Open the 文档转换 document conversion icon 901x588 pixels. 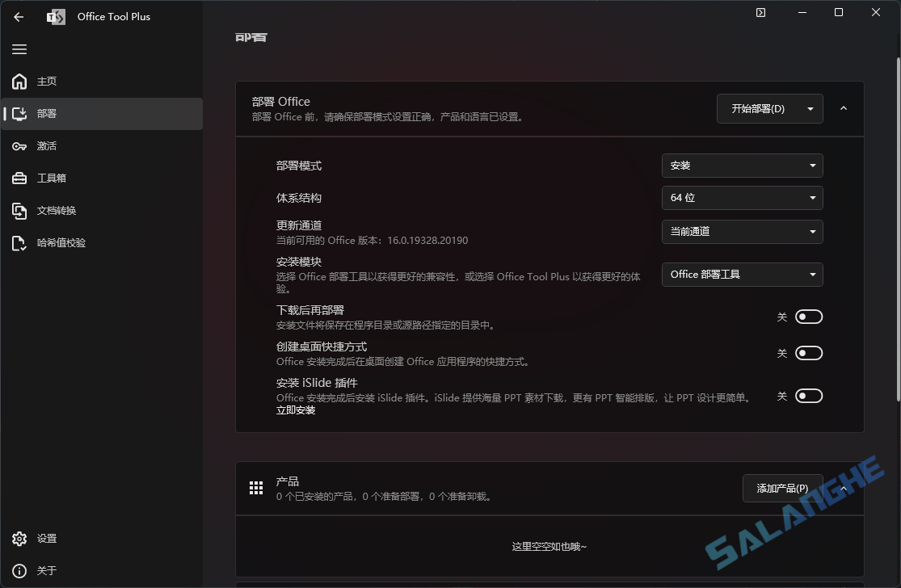[18, 210]
